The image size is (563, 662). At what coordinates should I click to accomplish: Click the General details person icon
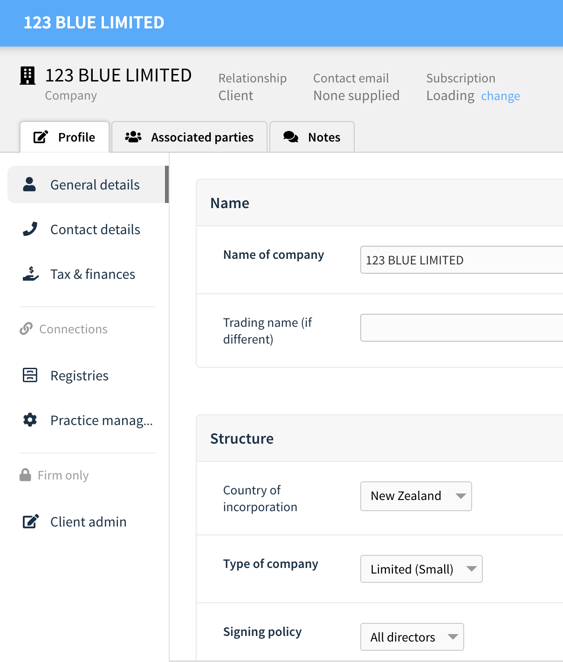coord(29,184)
